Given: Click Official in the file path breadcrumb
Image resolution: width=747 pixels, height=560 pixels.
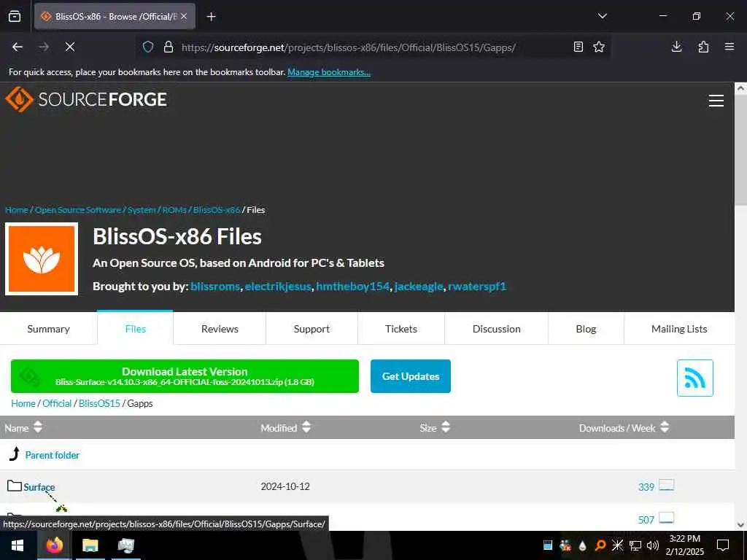Looking at the screenshot, I should tap(57, 403).
